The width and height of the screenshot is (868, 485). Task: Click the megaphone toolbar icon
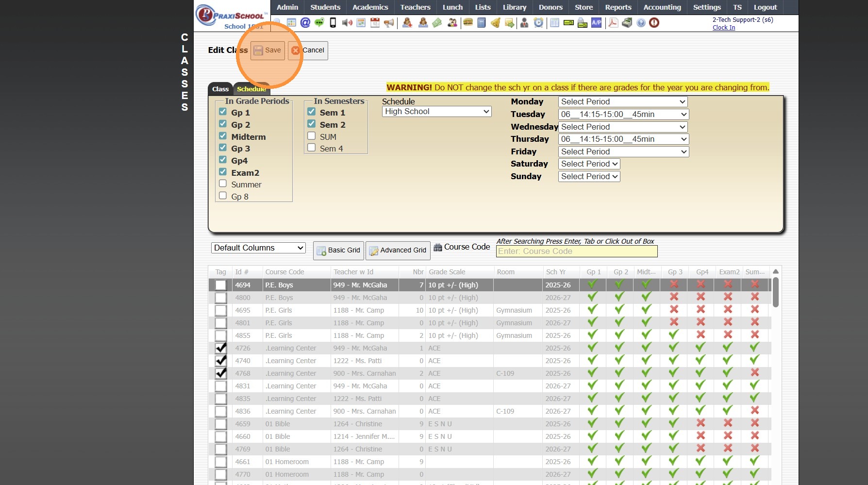(x=389, y=22)
